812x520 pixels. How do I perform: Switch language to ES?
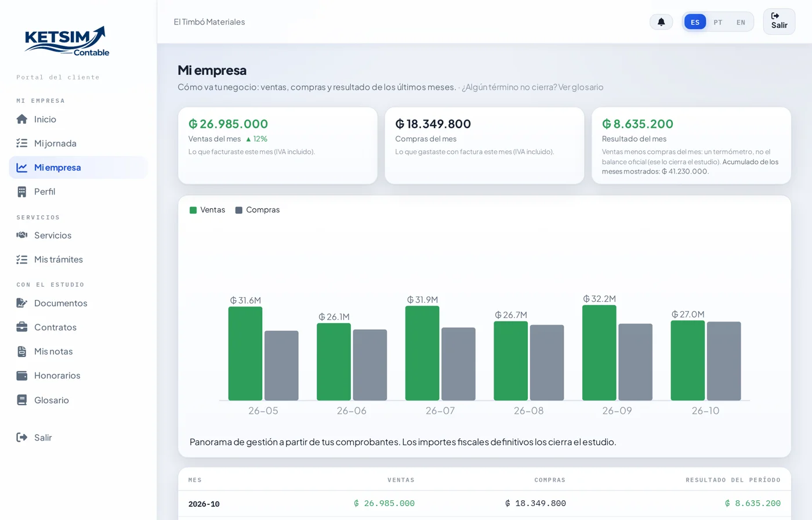click(x=695, y=22)
